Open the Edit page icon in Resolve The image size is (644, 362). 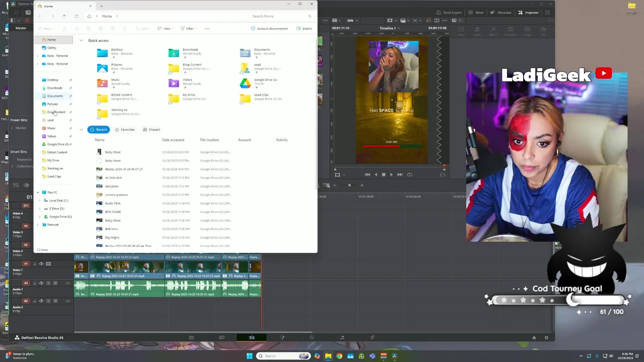tap(252, 337)
